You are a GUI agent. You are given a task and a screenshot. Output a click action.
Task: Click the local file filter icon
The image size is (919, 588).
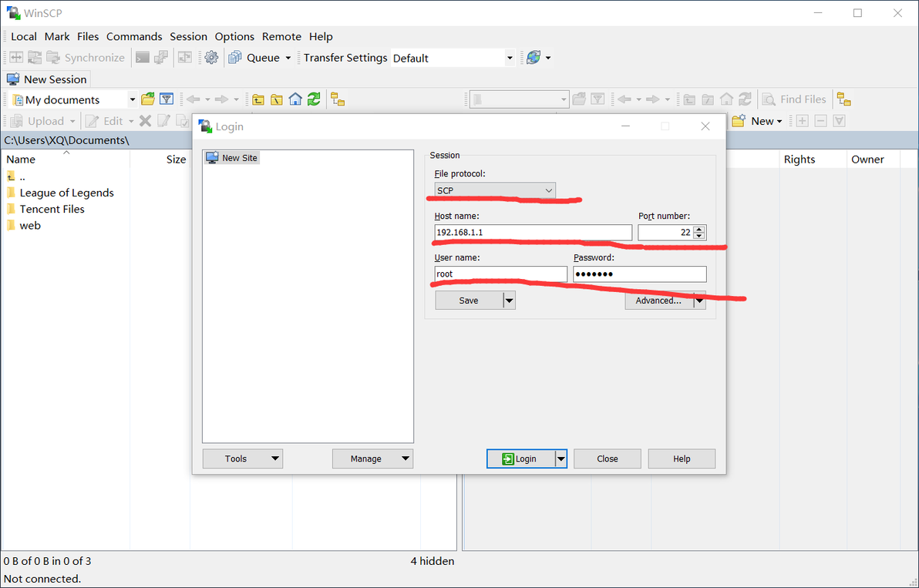pos(167,99)
